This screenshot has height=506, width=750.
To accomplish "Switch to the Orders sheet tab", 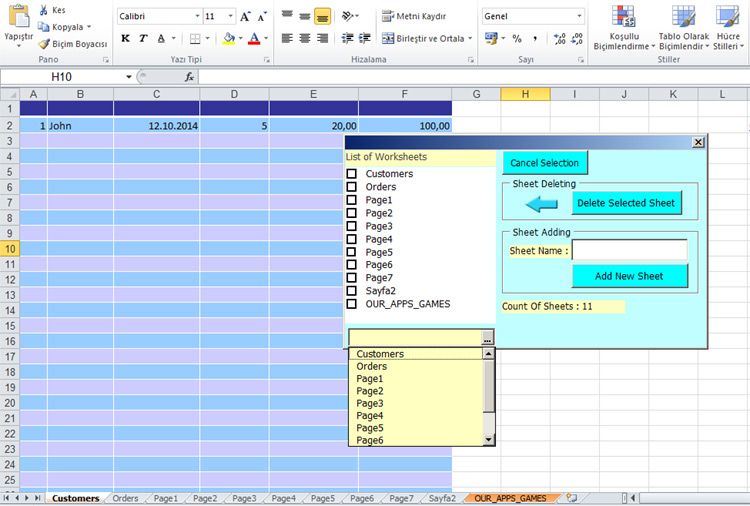I will [125, 498].
